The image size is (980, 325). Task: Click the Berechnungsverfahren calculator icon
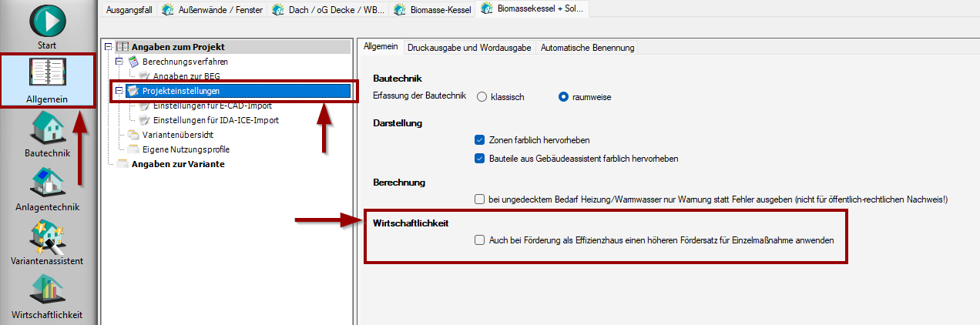tap(134, 62)
